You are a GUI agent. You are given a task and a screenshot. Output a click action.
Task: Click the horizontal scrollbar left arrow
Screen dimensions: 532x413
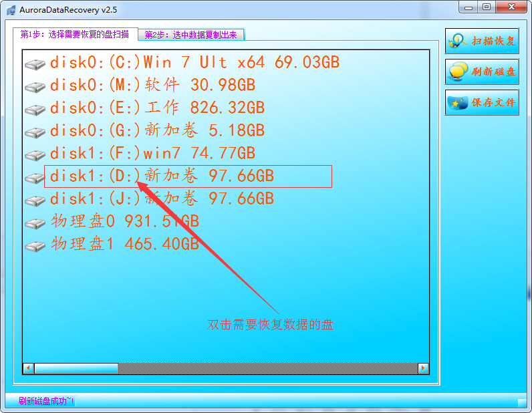tap(29, 368)
